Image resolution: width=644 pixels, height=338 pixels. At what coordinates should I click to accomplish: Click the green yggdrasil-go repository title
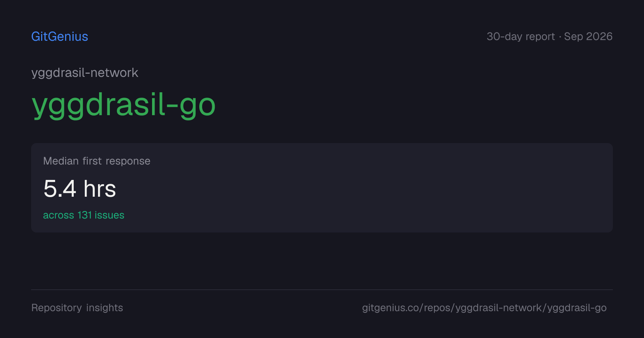[124, 105]
